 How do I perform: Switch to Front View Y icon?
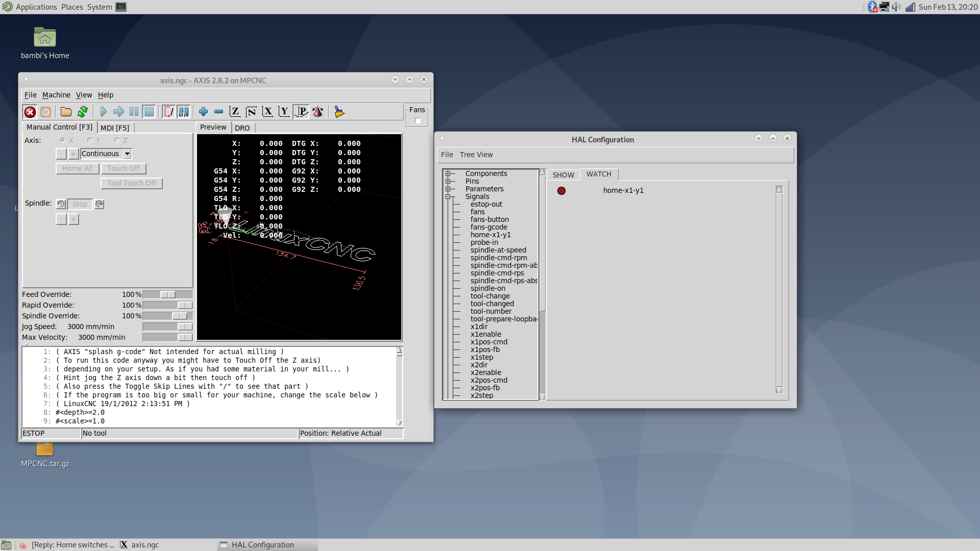coord(284,112)
